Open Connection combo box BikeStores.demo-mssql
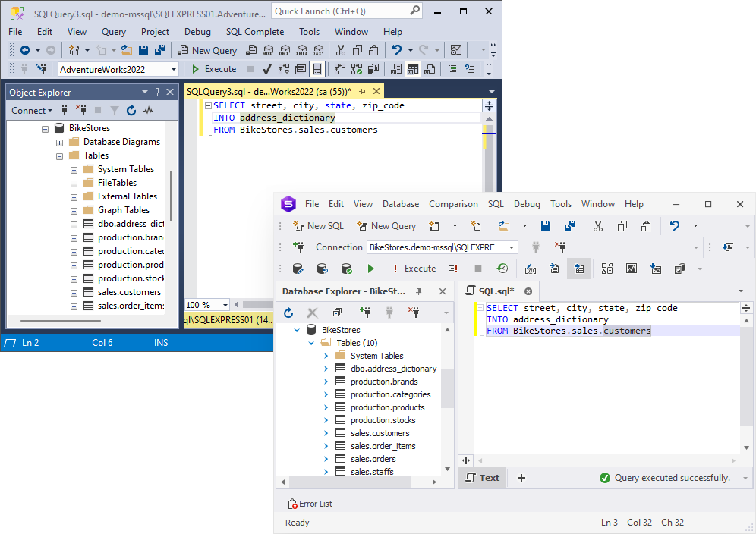756x534 pixels. (442, 247)
